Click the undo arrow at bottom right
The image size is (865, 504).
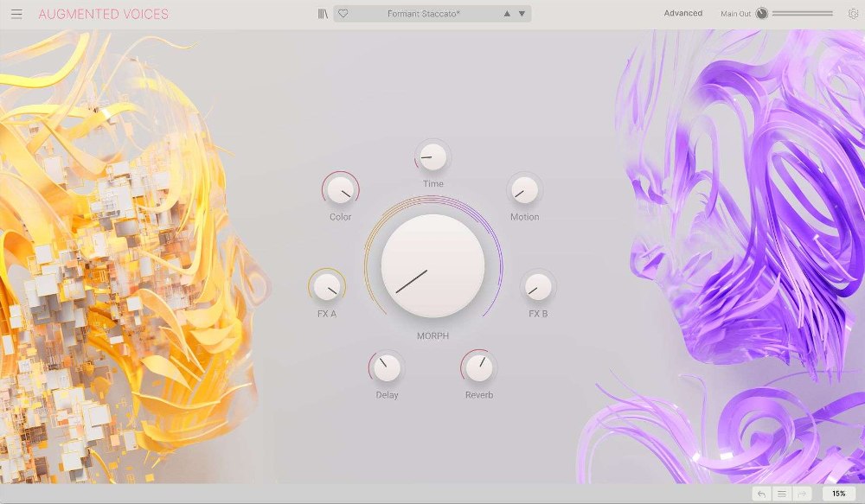[x=763, y=494]
